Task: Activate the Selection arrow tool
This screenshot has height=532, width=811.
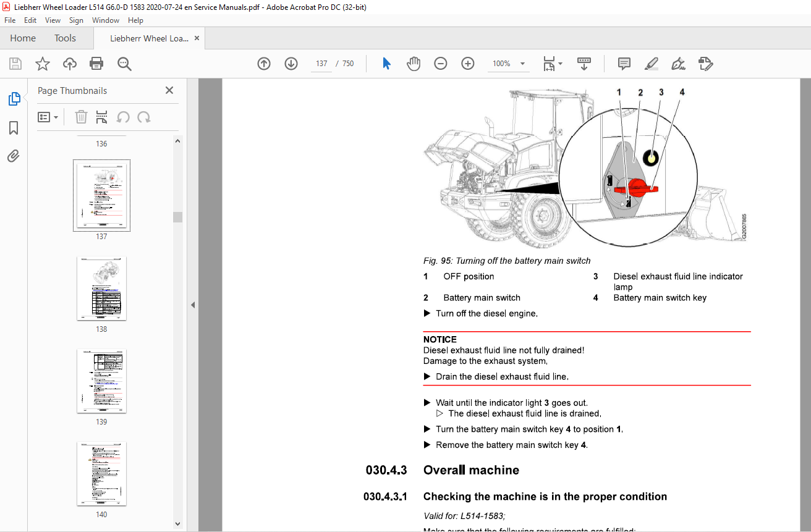Action: [386, 64]
